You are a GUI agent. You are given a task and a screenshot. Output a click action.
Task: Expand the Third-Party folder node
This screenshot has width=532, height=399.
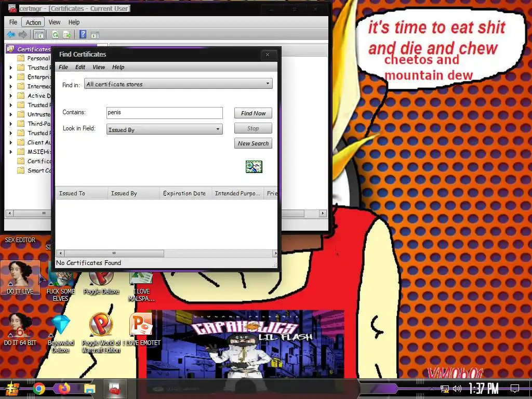(x=11, y=124)
